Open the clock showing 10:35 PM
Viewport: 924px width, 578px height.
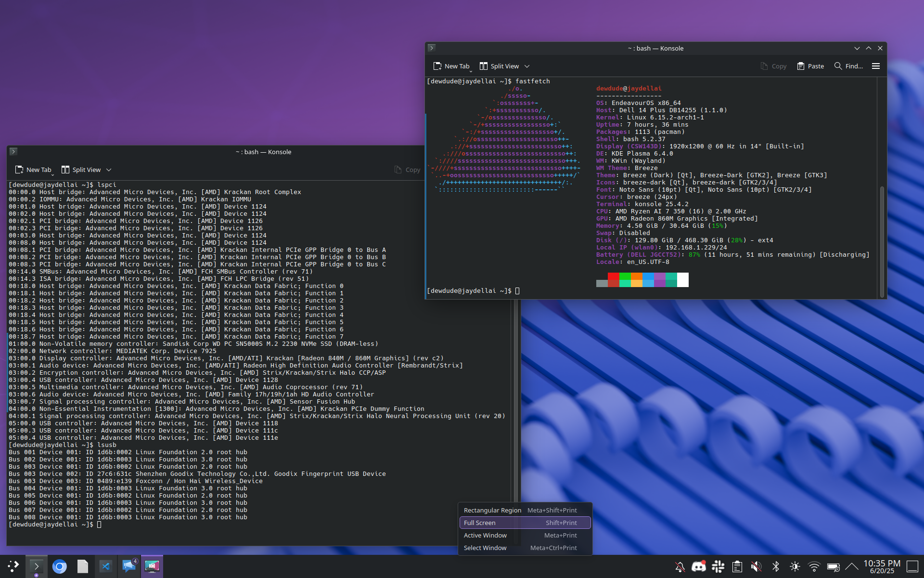click(x=882, y=567)
